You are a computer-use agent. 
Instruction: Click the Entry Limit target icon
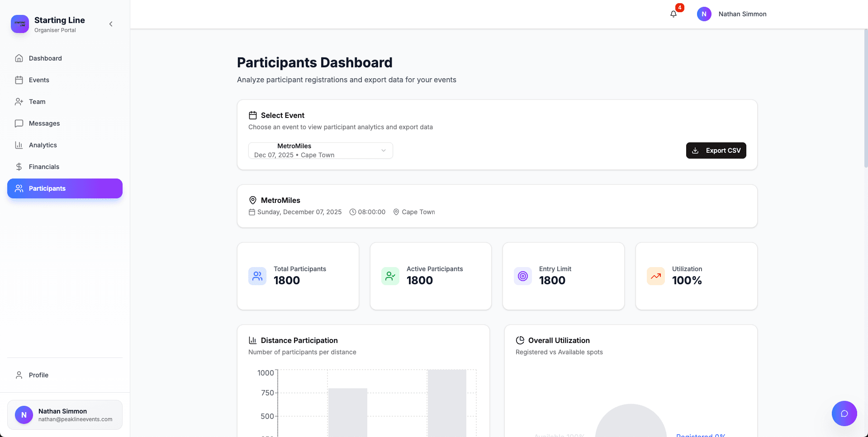[x=522, y=276]
